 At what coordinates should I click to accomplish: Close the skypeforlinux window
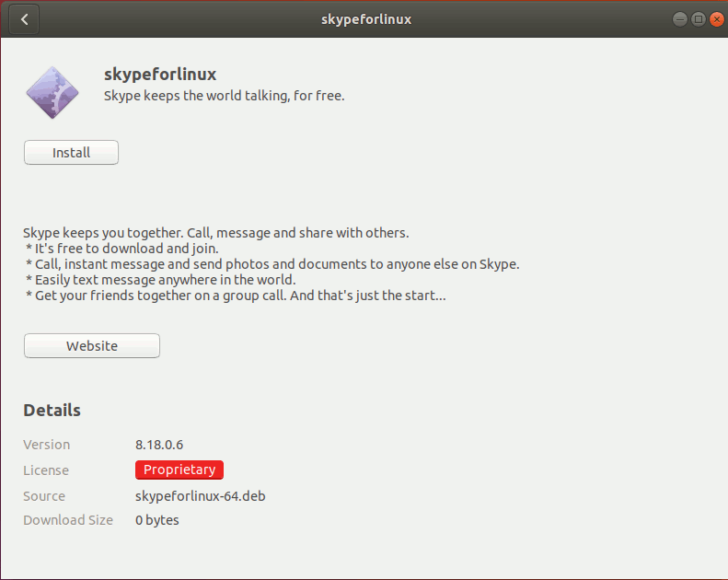point(717,19)
